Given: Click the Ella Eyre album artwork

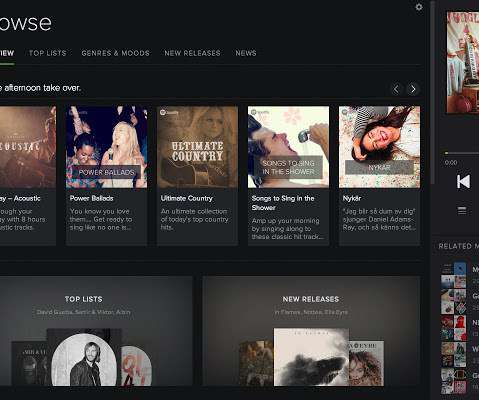Looking at the screenshot, I should [366, 363].
